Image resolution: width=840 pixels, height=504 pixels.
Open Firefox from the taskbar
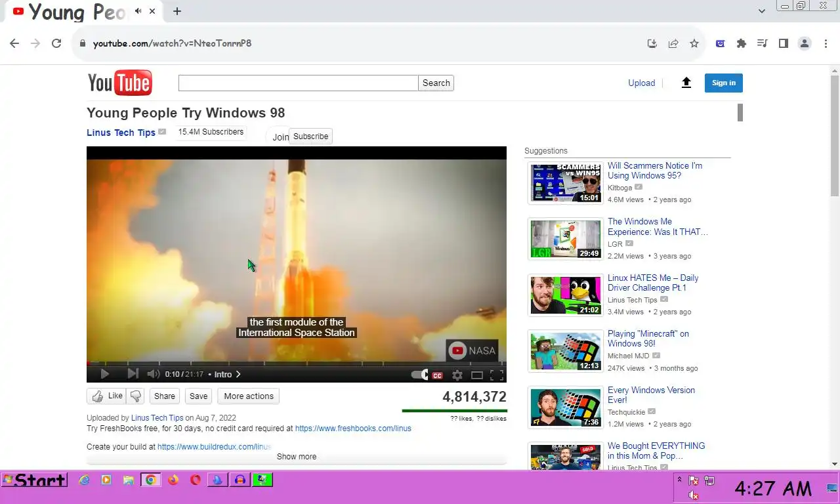173,480
